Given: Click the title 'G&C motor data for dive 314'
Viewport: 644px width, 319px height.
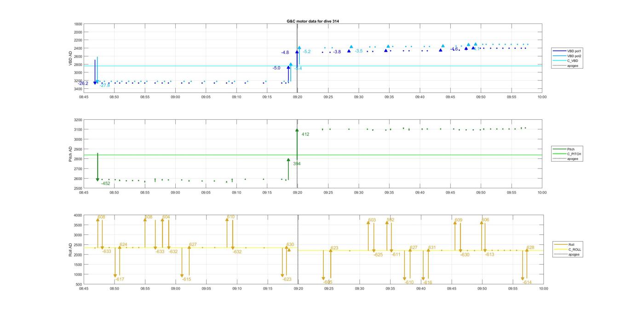Looking at the screenshot, I should (313, 21).
